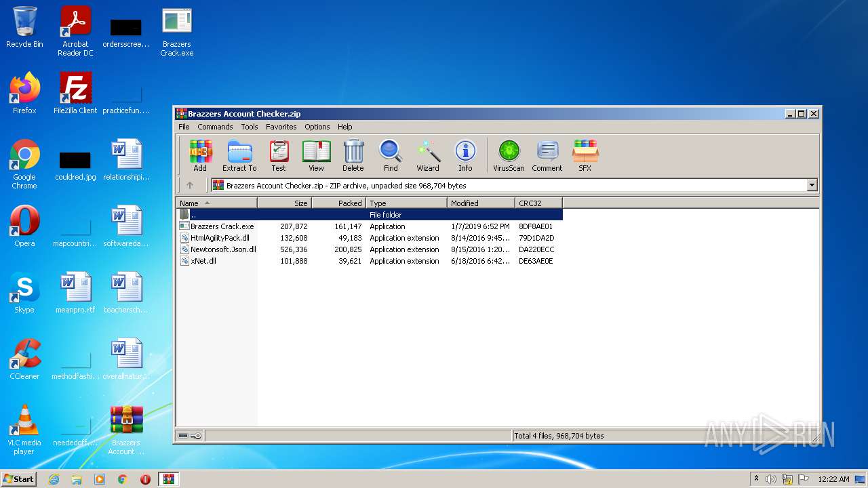Sort by the CRC32 column header
This screenshot has width=868, height=488.
pos(539,203)
